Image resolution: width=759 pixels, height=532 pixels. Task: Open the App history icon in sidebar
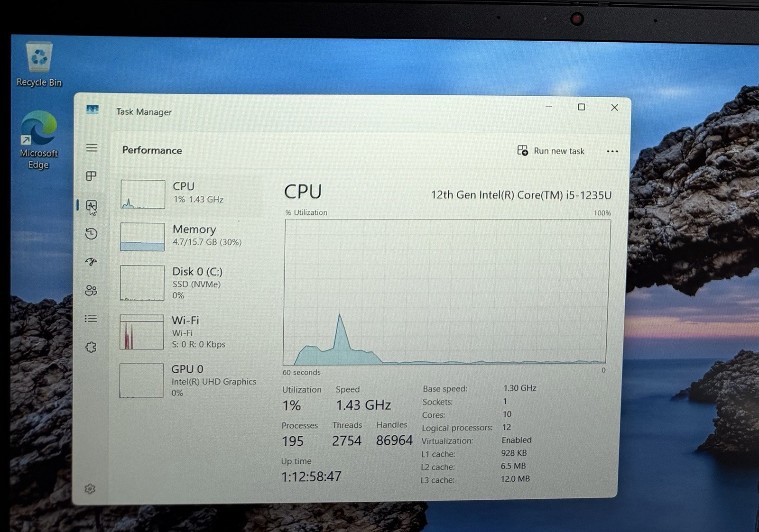pyautogui.click(x=91, y=233)
